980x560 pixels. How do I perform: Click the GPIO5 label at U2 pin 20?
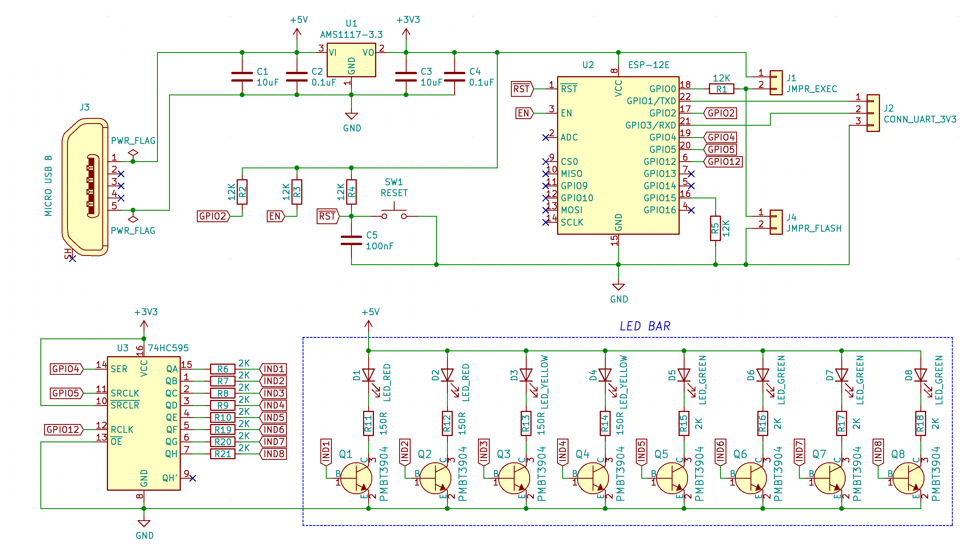(720, 149)
